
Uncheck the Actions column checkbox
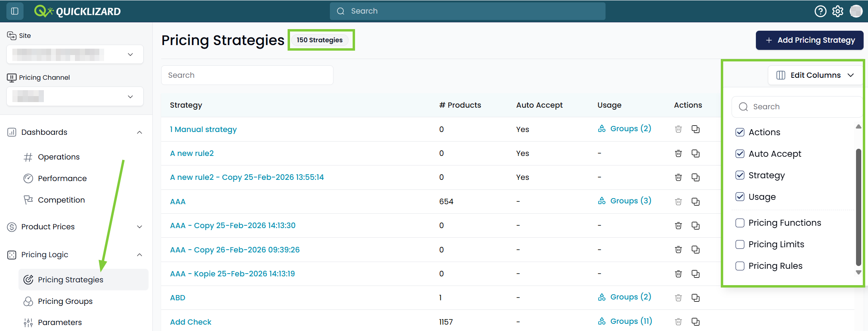pyautogui.click(x=740, y=132)
